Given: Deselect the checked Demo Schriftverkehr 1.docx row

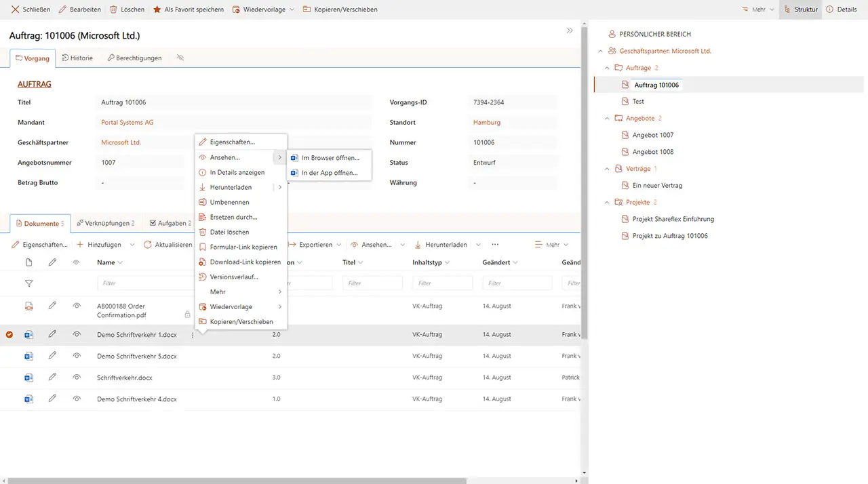Looking at the screenshot, I should [x=9, y=334].
